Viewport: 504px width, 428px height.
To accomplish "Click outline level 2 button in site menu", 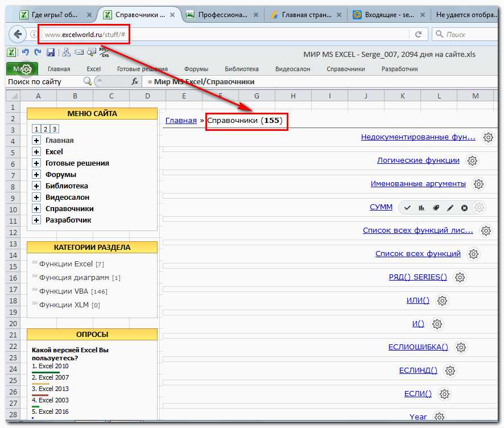I will tap(46, 129).
